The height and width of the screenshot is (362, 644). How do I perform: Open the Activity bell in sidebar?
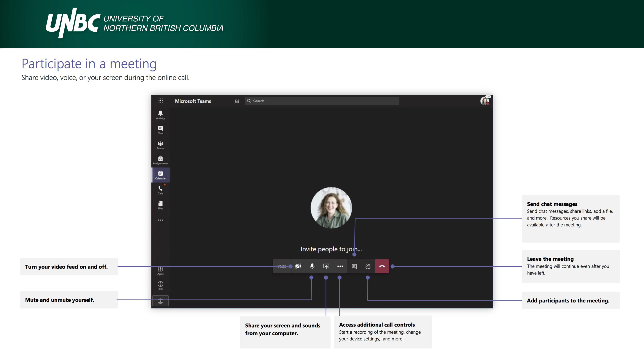click(x=160, y=115)
